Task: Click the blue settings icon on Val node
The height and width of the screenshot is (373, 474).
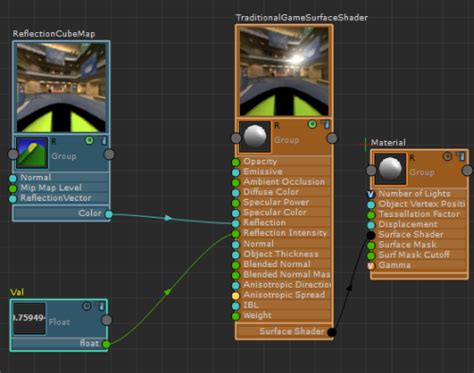Action: click(x=100, y=306)
